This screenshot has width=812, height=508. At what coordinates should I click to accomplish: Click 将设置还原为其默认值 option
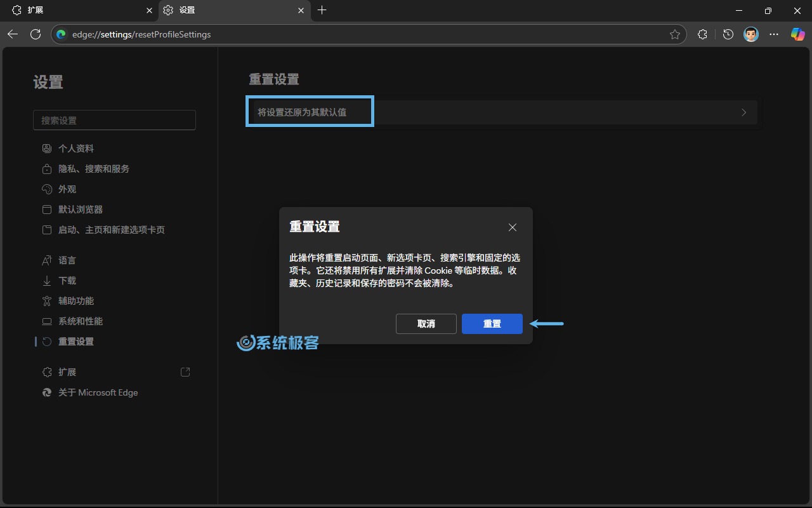click(x=302, y=112)
